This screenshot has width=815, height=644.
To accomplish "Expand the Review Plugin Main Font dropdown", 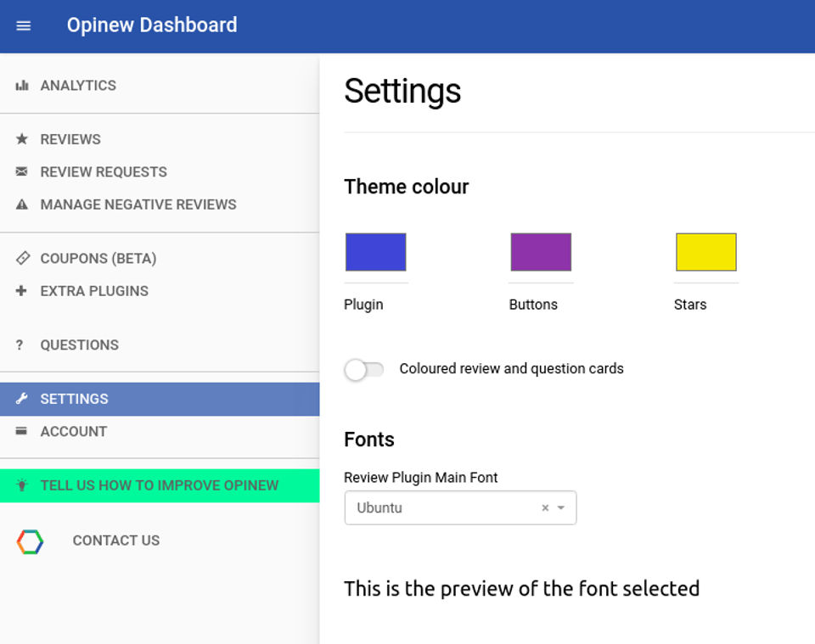I will [561, 508].
